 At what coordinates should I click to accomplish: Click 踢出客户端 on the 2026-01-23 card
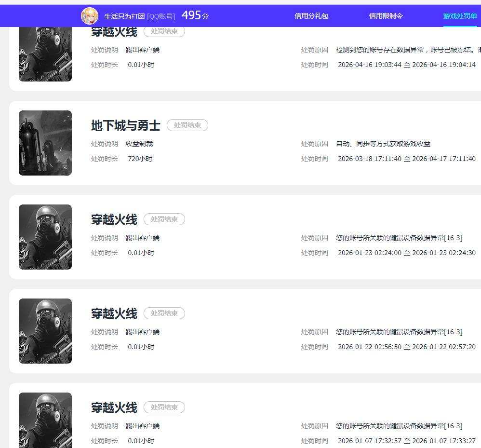pos(143,237)
